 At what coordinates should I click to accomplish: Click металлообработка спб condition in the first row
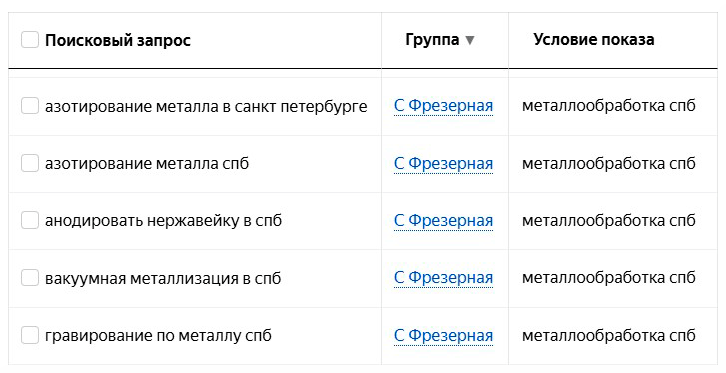609,106
